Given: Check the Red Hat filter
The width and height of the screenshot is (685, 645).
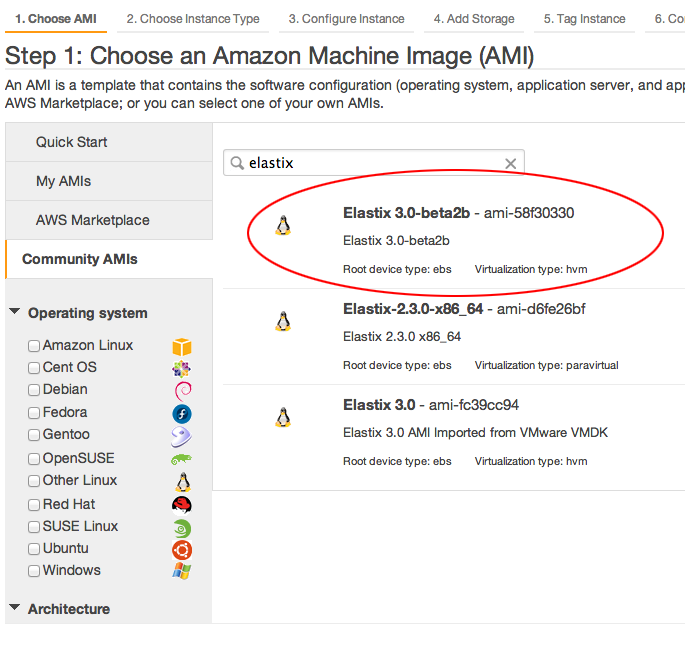Looking at the screenshot, I should (x=34, y=505).
